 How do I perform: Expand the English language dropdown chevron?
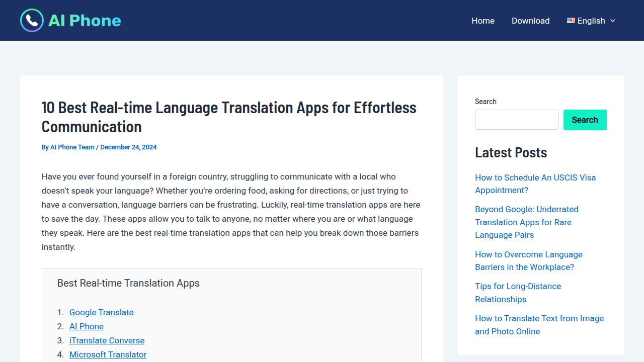tap(612, 21)
